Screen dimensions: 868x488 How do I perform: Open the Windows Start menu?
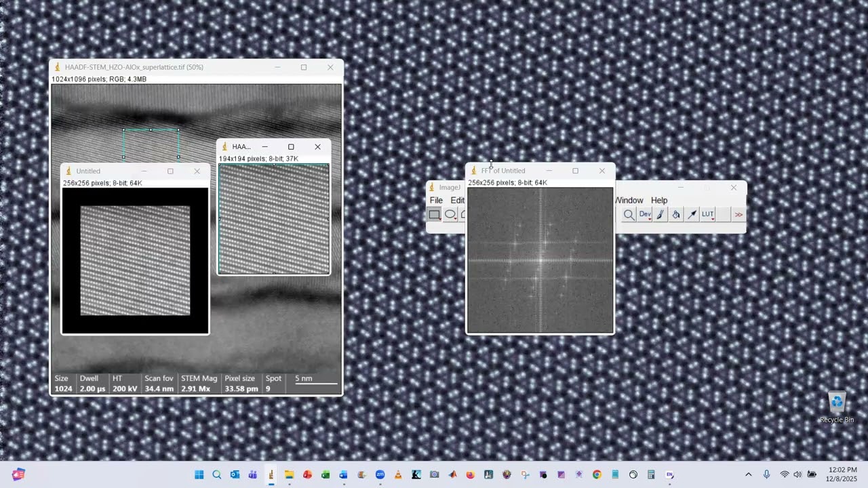(x=199, y=474)
